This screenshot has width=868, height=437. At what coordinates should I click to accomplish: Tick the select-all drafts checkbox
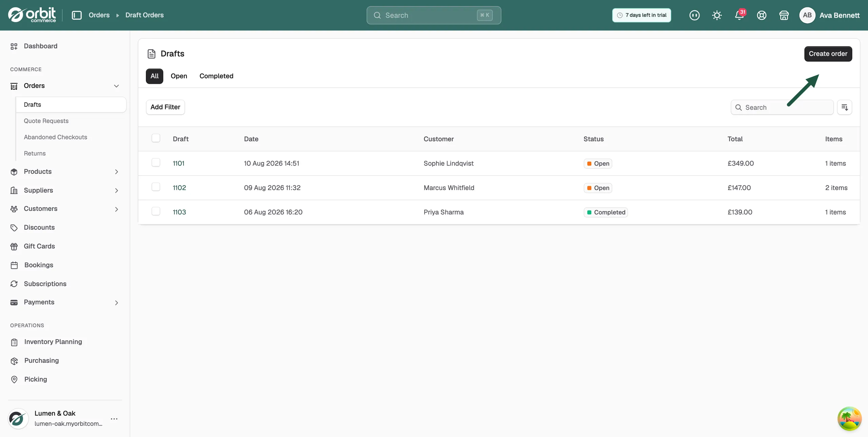[x=156, y=138]
